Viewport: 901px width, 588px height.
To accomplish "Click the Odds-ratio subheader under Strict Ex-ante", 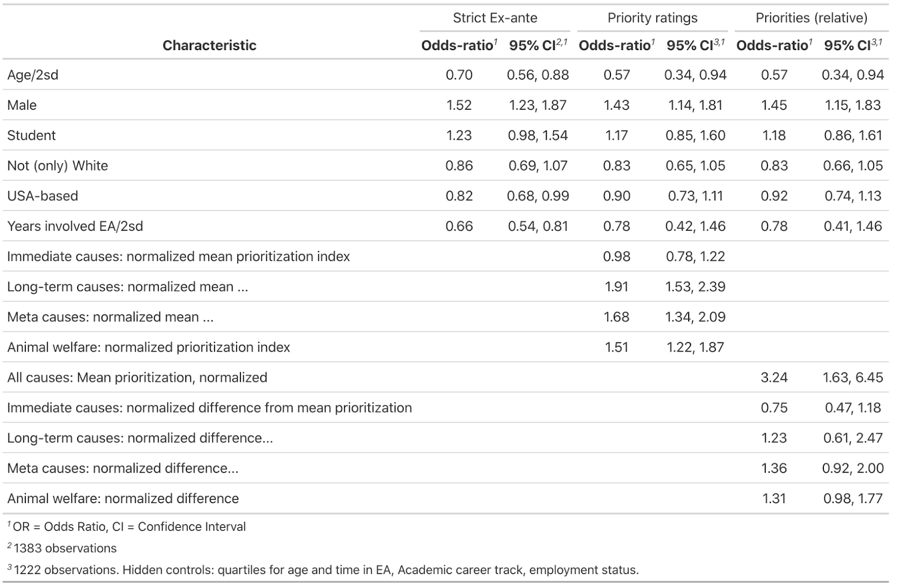I will (x=458, y=46).
